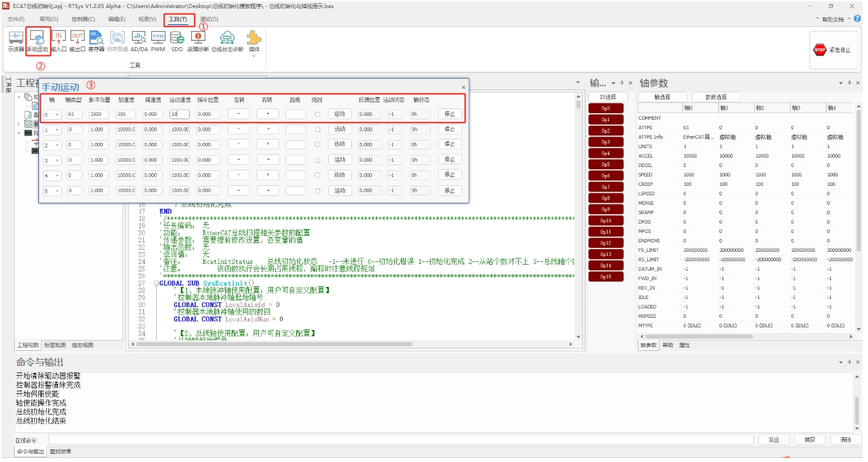Toggle output Op5
868x462 pixels.
(606, 164)
